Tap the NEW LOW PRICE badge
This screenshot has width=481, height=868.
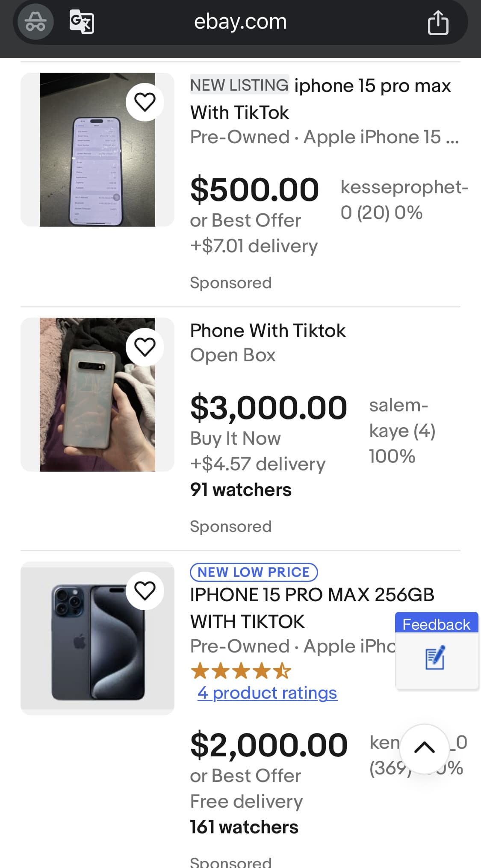point(254,572)
